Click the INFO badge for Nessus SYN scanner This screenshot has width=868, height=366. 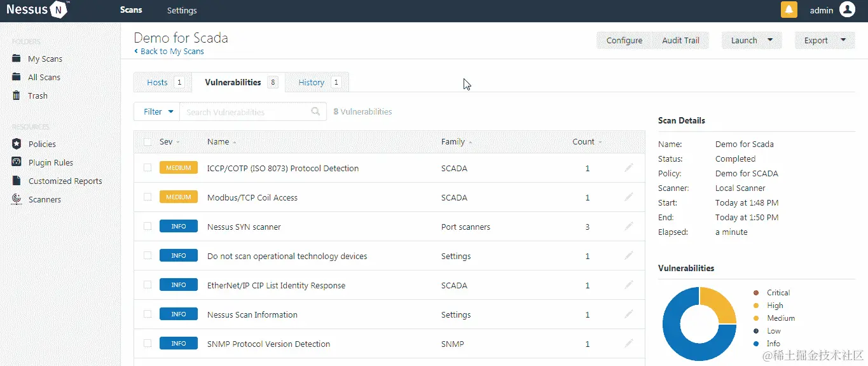[x=179, y=227]
